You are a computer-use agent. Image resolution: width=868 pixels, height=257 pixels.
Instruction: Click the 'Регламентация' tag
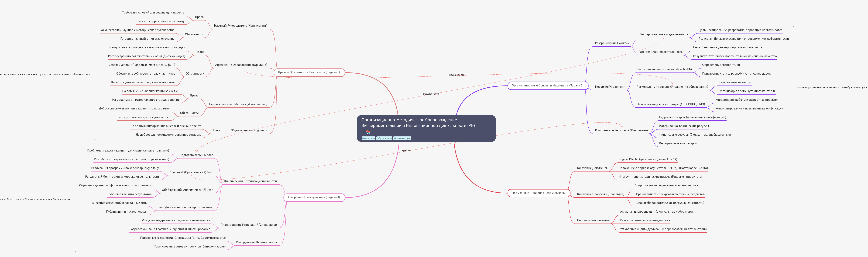pos(402,138)
